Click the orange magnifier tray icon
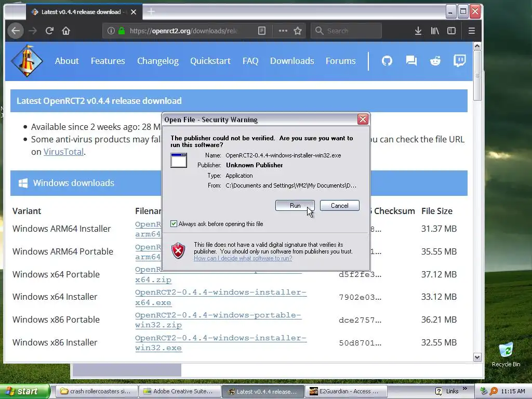Screen dimensions: 532x399 click(494, 391)
